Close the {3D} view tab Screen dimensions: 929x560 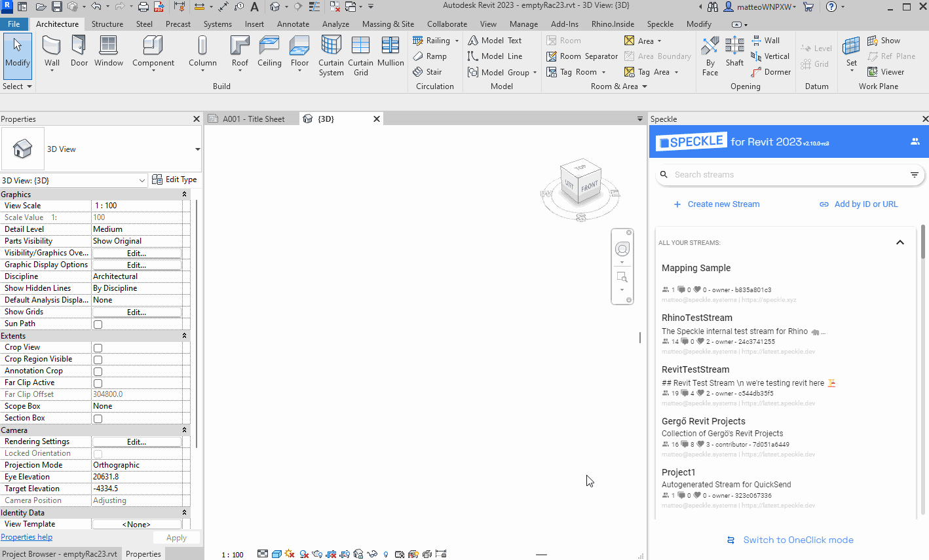pyautogui.click(x=377, y=119)
